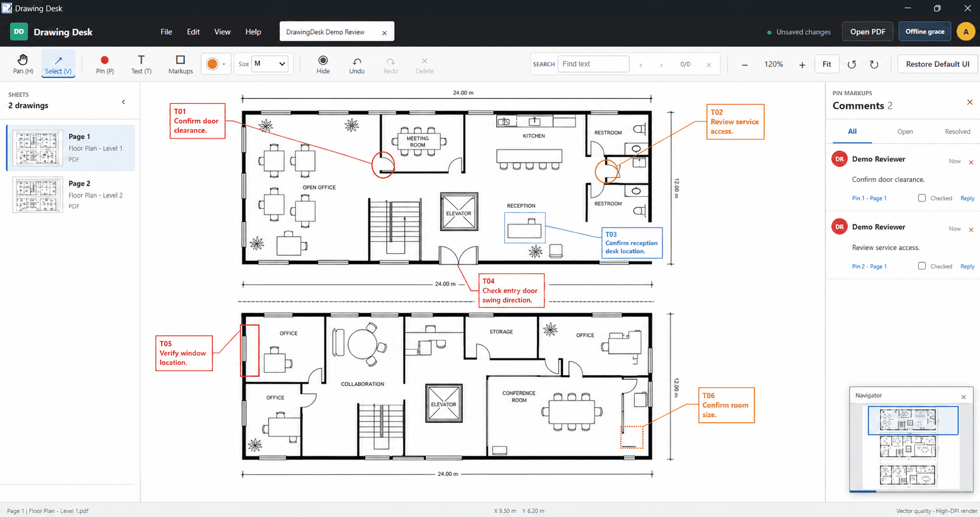The height and width of the screenshot is (517, 980).
Task: Switch to the All comments tab
Action: 852,132
